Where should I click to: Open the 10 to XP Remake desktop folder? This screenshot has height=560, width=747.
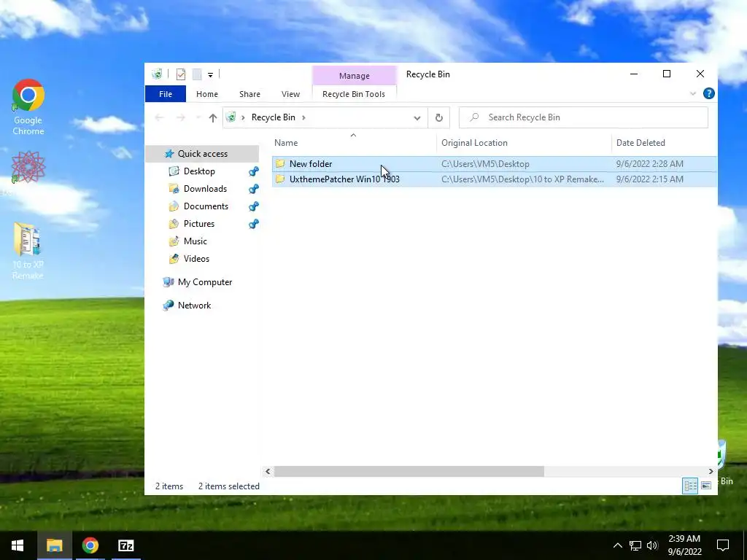28,251
